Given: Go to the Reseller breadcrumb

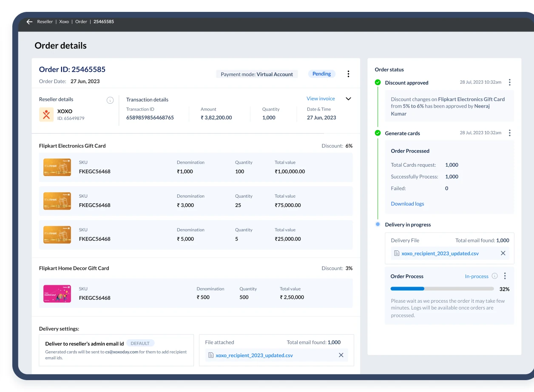Looking at the screenshot, I should pos(45,22).
